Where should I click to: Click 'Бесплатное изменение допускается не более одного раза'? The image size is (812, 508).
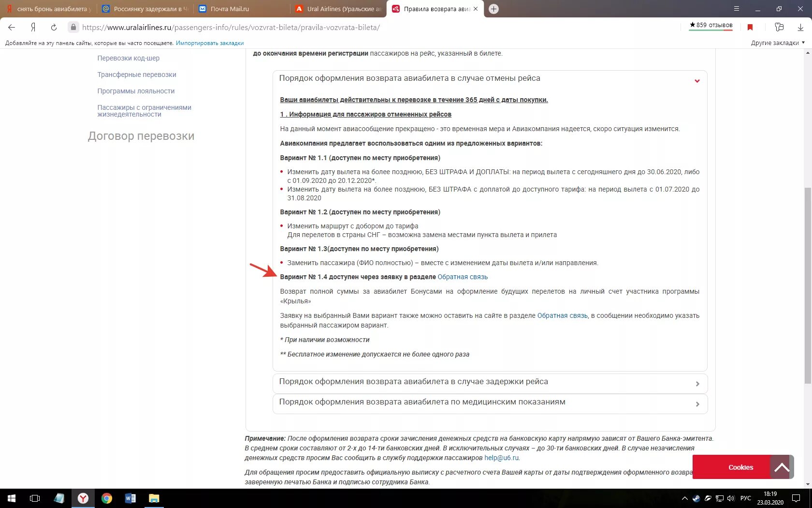click(378, 355)
